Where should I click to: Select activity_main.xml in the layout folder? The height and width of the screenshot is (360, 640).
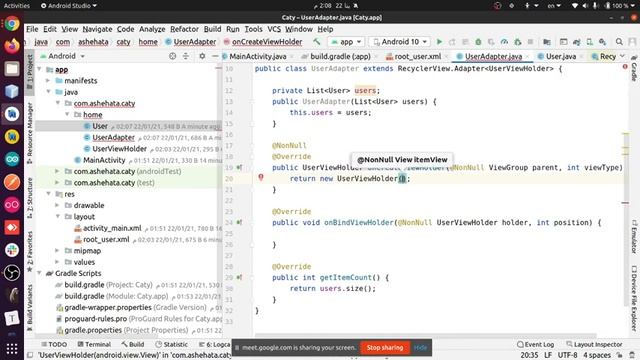coord(112,228)
